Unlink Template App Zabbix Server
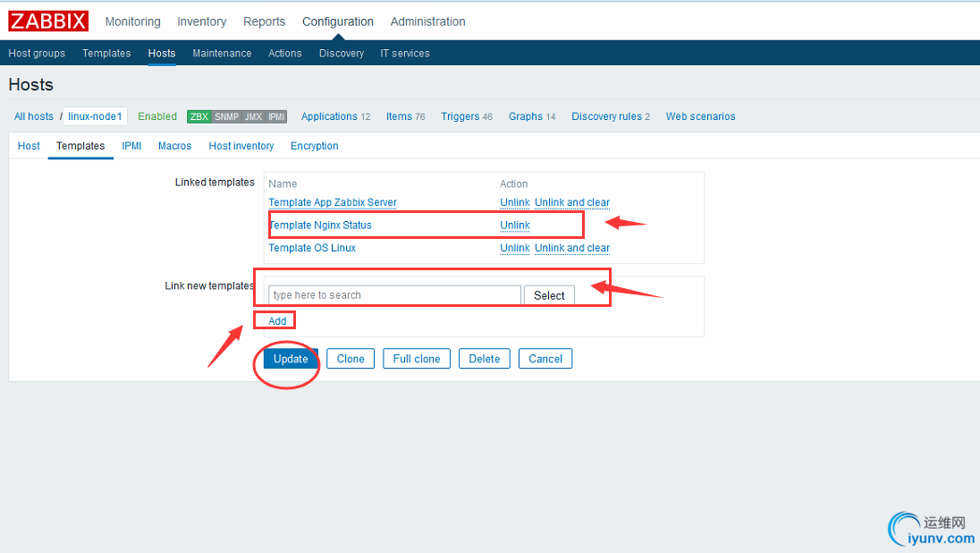 coord(515,203)
